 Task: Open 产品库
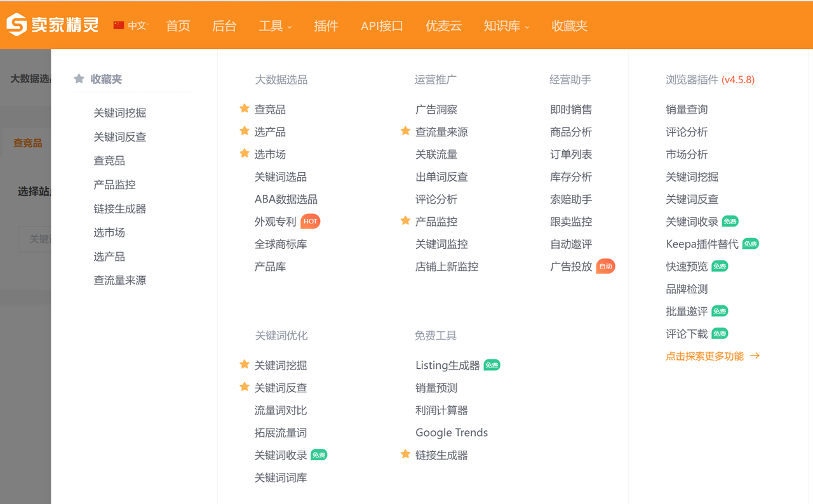[x=271, y=267]
